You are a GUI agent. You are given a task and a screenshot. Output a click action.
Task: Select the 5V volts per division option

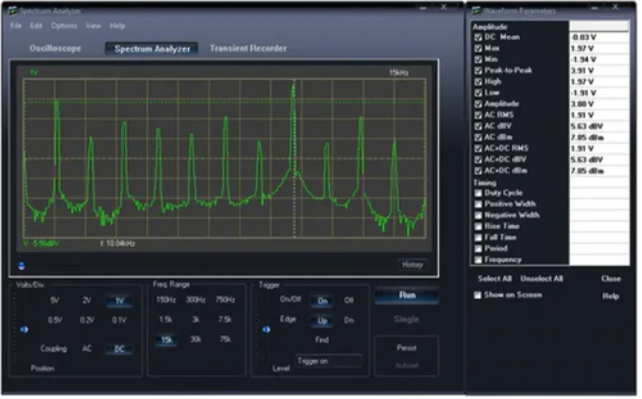point(55,300)
